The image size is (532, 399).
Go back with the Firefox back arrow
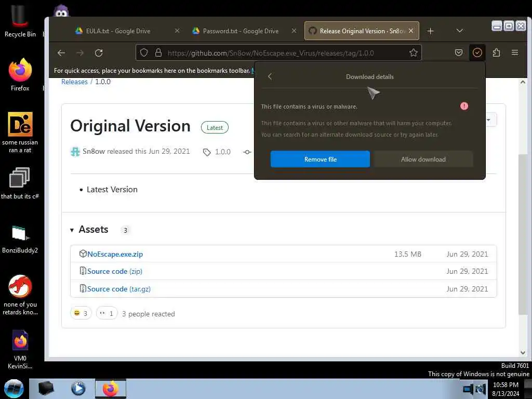(61, 53)
